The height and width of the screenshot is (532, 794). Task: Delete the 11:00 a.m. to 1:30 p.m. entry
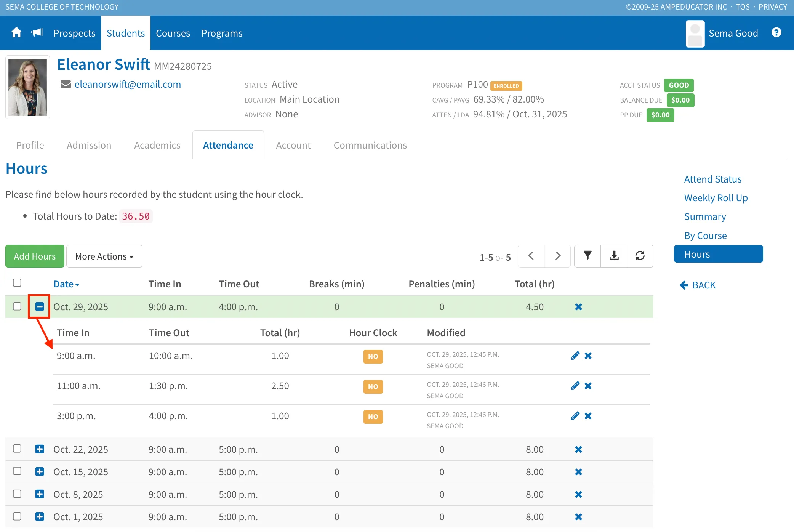588,386
